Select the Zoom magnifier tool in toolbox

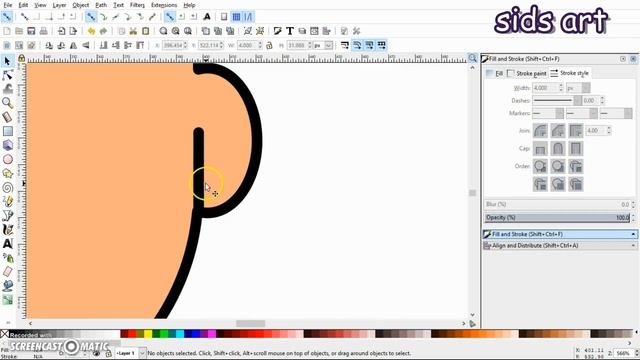pos(7,103)
